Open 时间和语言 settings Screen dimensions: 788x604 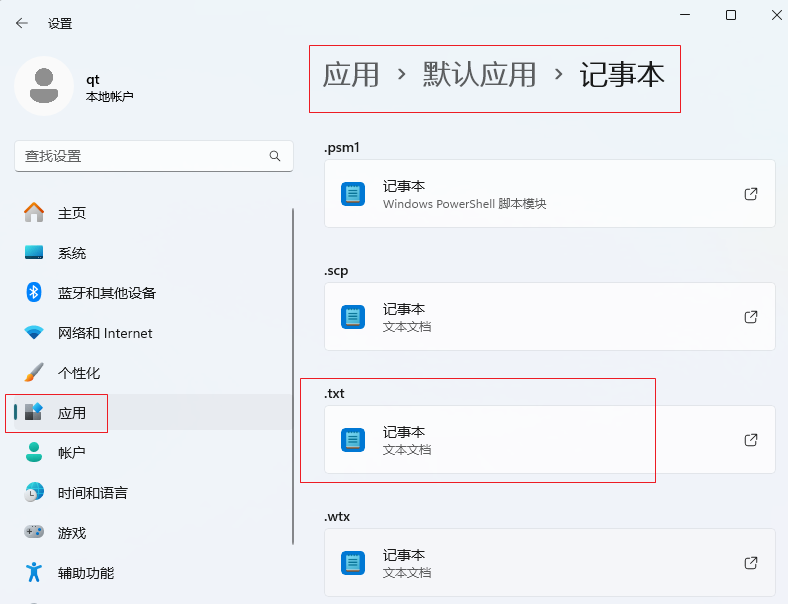153,492
